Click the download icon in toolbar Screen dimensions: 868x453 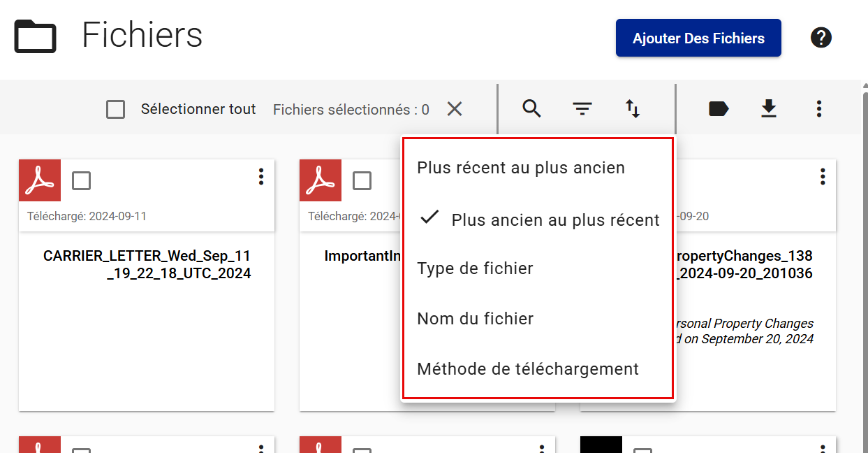[x=769, y=109]
